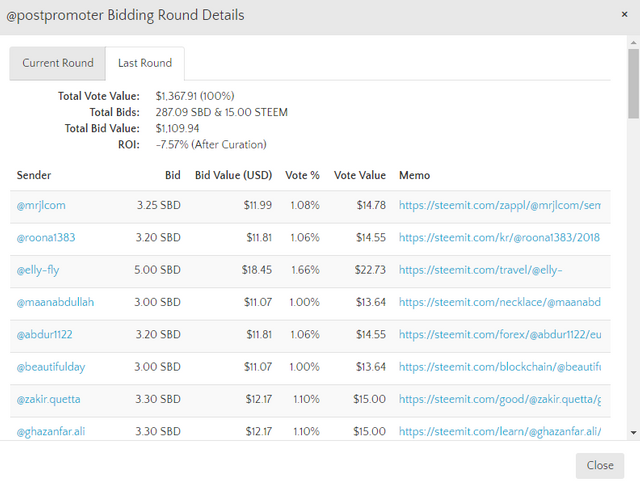640x484 pixels.
Task: Open the steemit.com/blockchain memo link
Action: tap(500, 367)
